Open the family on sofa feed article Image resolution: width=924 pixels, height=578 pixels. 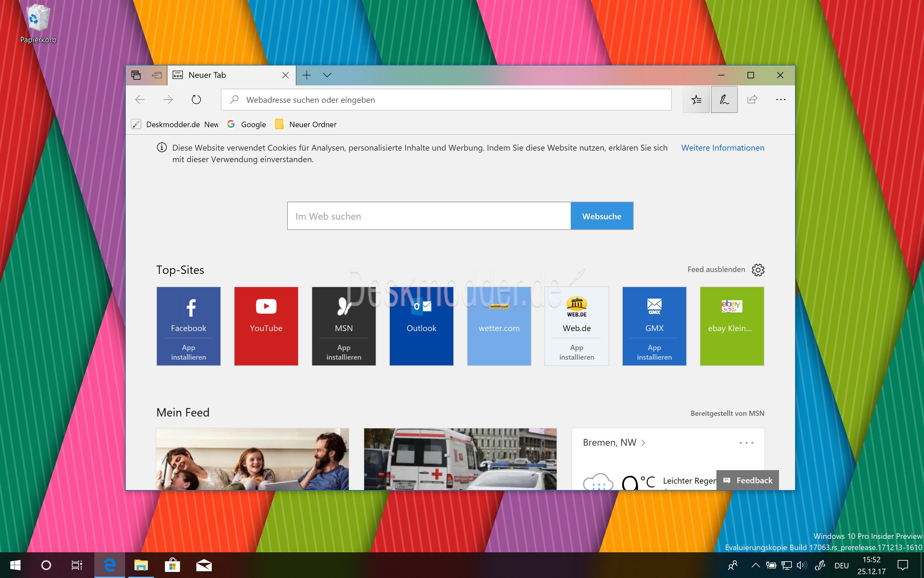pyautogui.click(x=252, y=459)
